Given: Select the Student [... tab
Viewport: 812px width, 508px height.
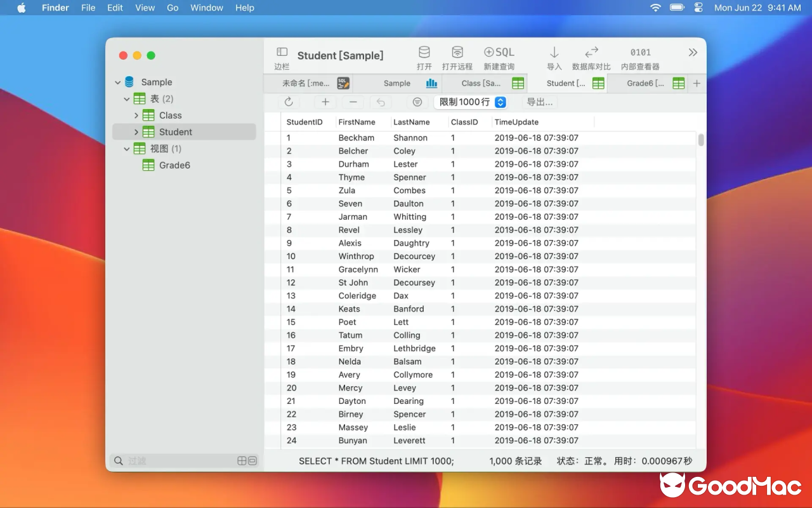Looking at the screenshot, I should [568, 83].
